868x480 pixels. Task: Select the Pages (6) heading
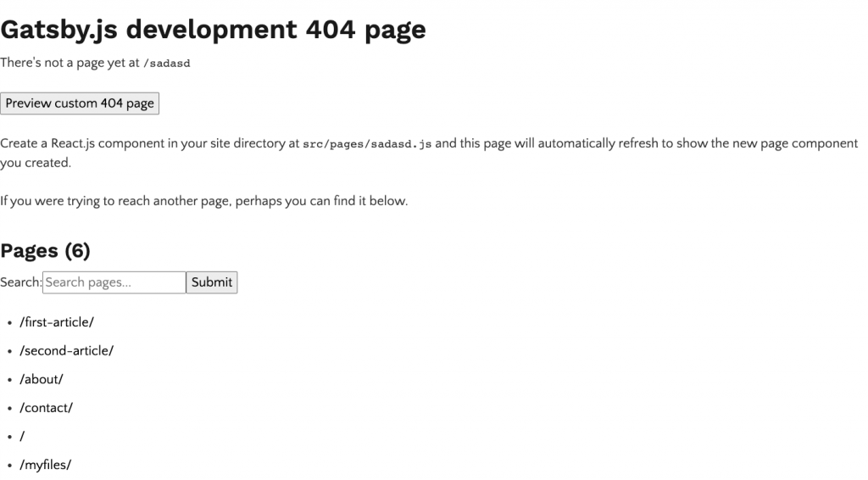pos(46,251)
